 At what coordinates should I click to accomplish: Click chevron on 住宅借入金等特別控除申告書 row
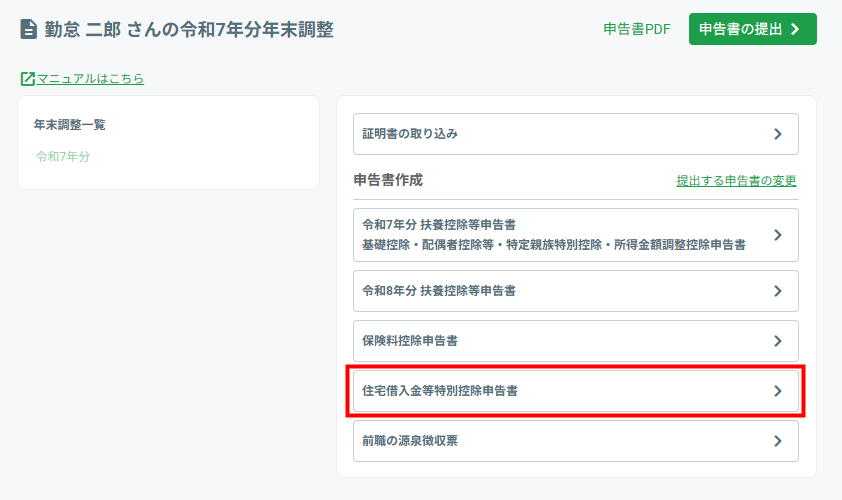tap(778, 391)
